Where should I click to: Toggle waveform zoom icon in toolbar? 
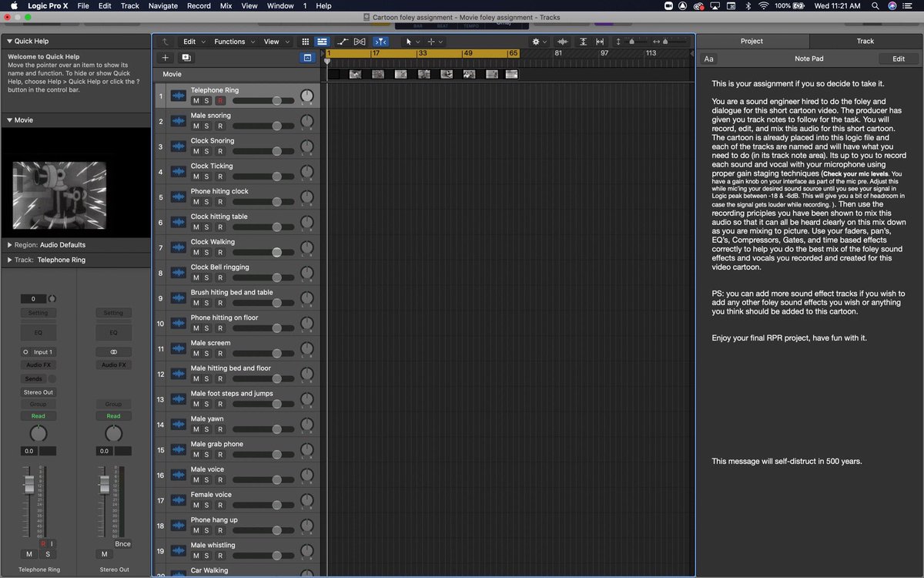(563, 42)
